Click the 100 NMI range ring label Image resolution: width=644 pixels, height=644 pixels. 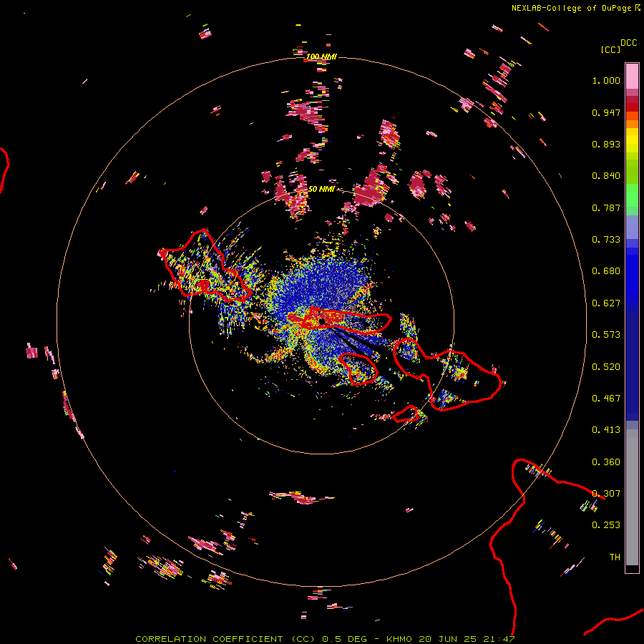click(321, 57)
